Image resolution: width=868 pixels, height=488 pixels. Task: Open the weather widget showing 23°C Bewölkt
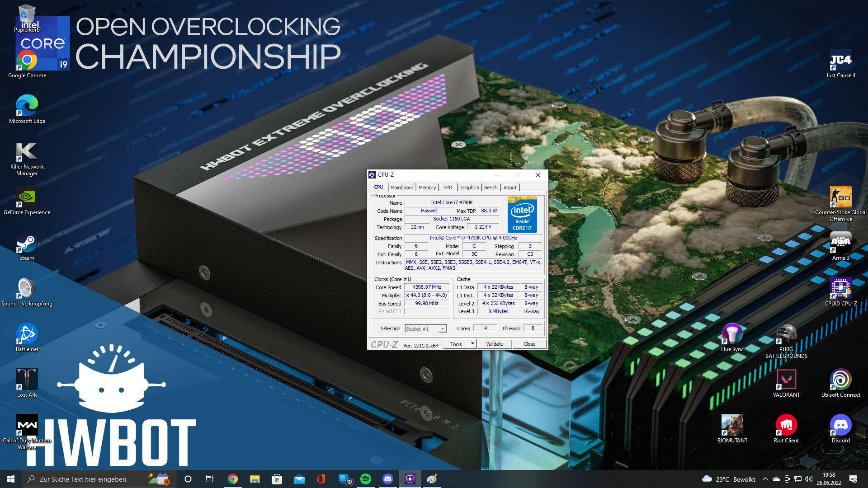[729, 479]
